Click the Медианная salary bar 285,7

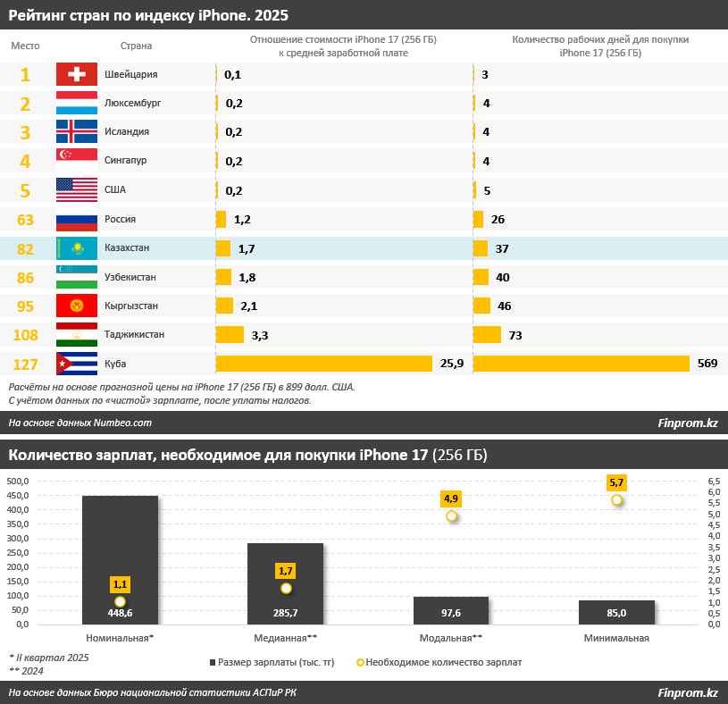286,583
